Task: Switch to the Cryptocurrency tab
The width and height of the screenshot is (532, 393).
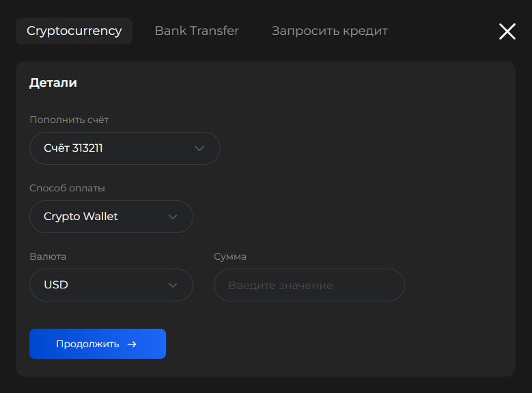Action: coord(74,31)
